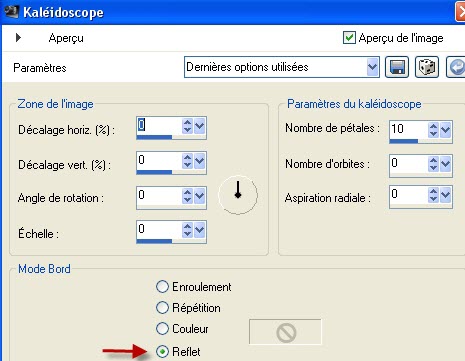The width and height of the screenshot is (465, 361).
Task: Select the Répétition edge mode
Action: coord(162,308)
